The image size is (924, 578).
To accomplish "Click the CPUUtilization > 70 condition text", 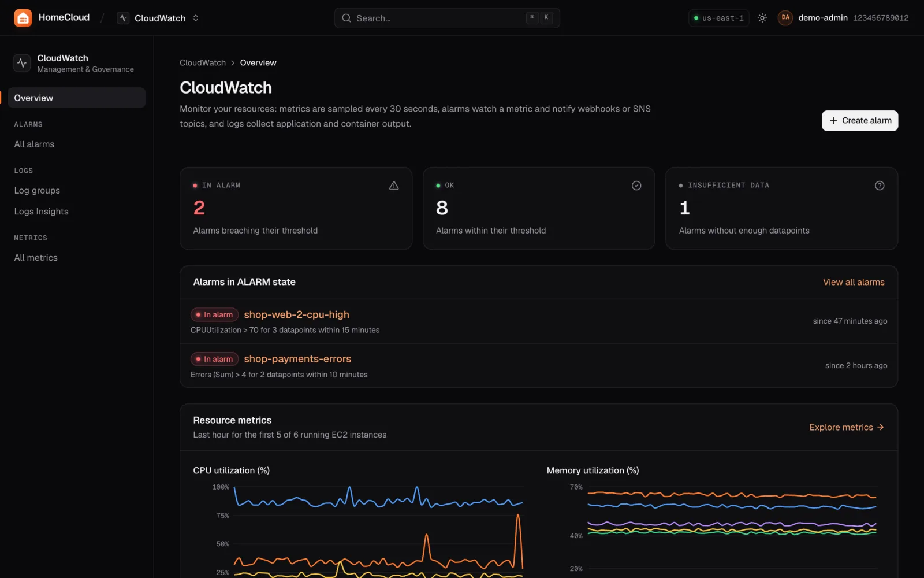I will (285, 330).
